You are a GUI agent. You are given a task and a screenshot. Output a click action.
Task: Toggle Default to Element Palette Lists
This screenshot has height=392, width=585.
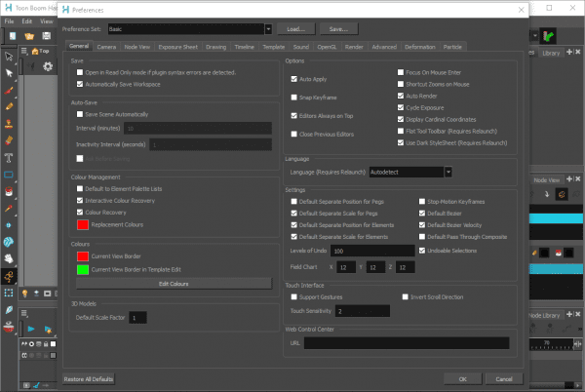(80, 189)
